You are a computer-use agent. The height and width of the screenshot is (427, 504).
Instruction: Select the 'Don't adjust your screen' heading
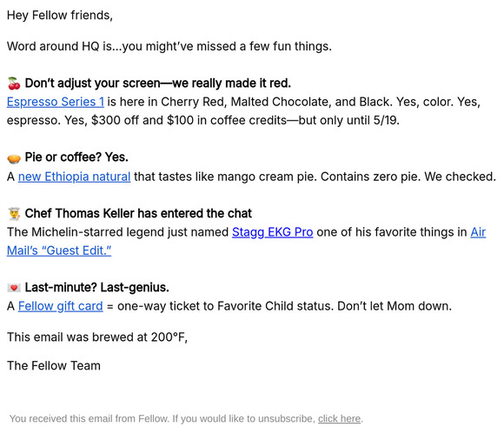tap(158, 83)
